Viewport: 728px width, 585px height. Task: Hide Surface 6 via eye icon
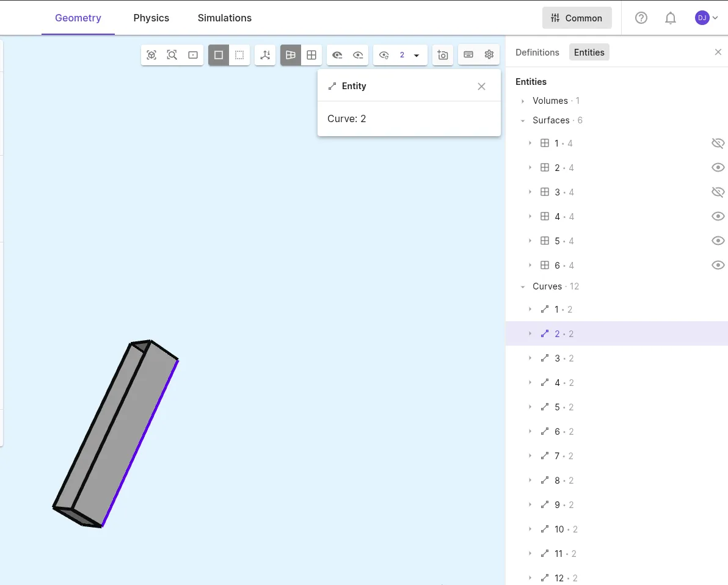tap(718, 265)
